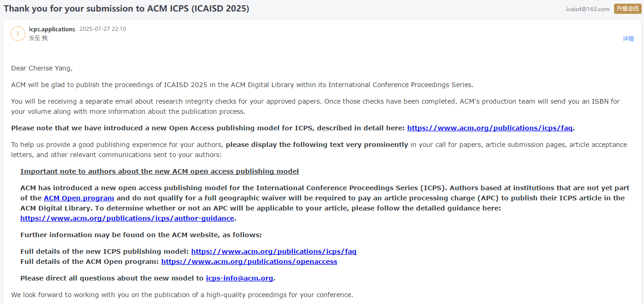Open the icps/author-guidance URL
This screenshot has height=304, width=644.
[x=127, y=218]
